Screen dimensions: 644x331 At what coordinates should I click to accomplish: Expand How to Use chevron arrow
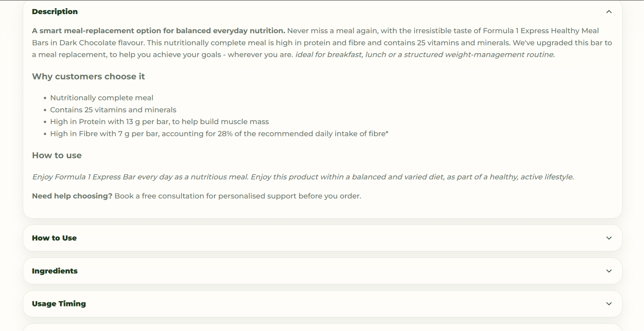(609, 238)
